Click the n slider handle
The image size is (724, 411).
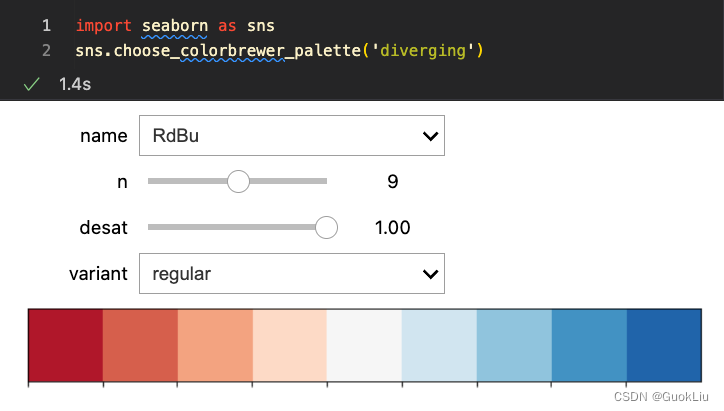[238, 181]
